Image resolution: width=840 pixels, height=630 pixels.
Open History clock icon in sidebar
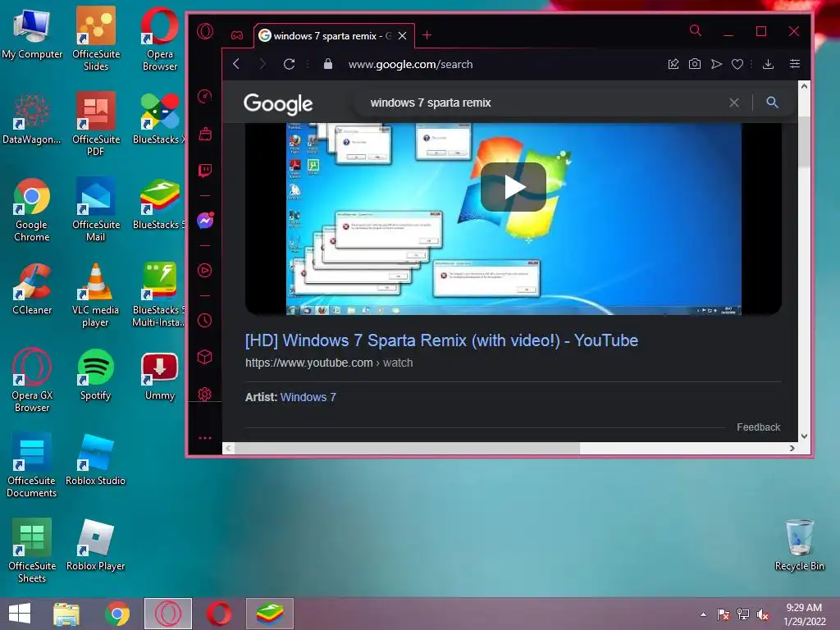tap(204, 321)
